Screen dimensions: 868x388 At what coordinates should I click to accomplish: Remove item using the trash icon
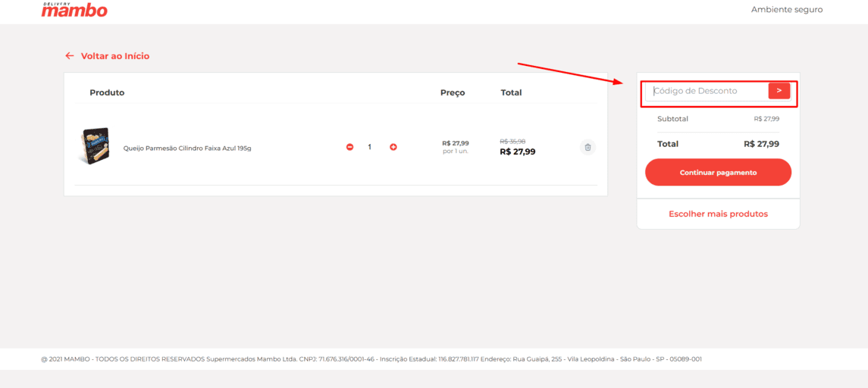point(588,147)
